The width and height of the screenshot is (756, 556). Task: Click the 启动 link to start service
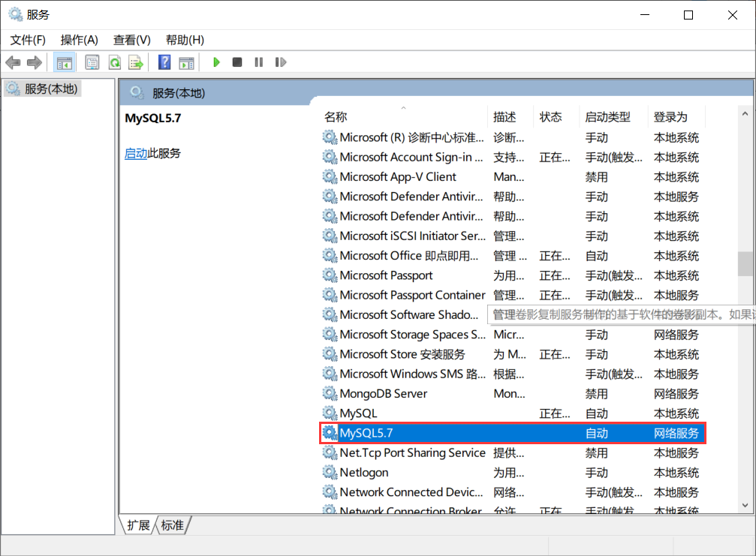(x=135, y=154)
